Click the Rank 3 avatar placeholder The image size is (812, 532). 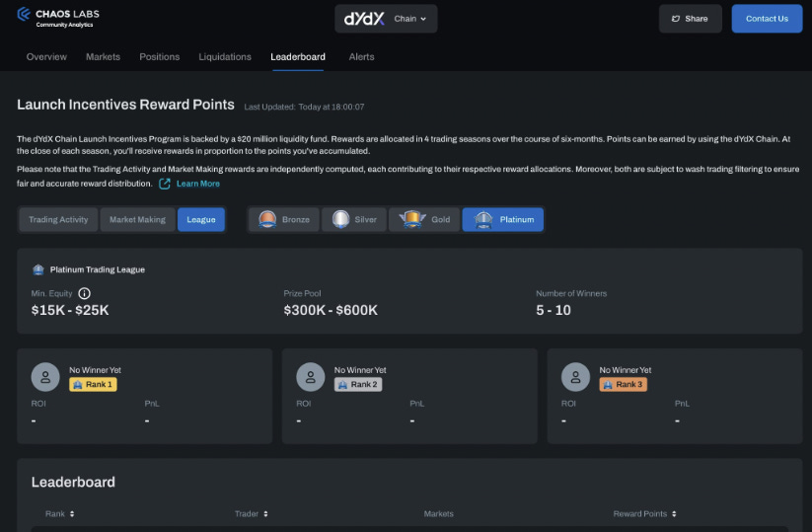575,377
